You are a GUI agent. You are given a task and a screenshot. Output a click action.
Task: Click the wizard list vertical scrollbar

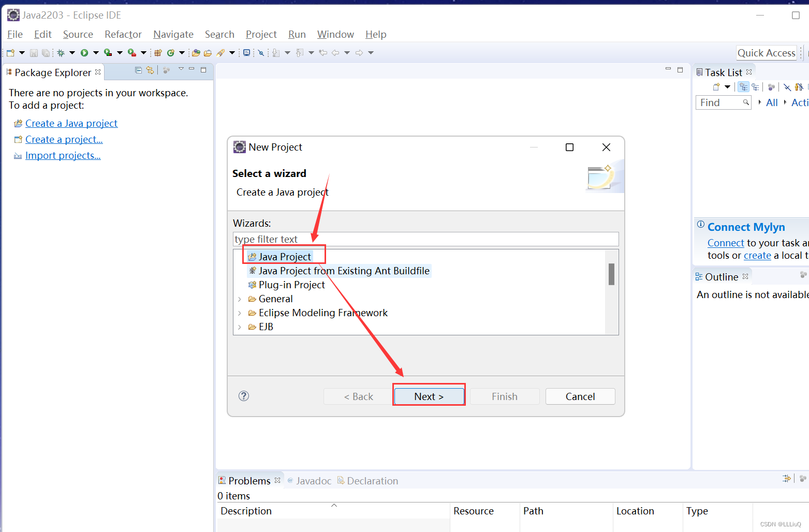pyautogui.click(x=611, y=274)
